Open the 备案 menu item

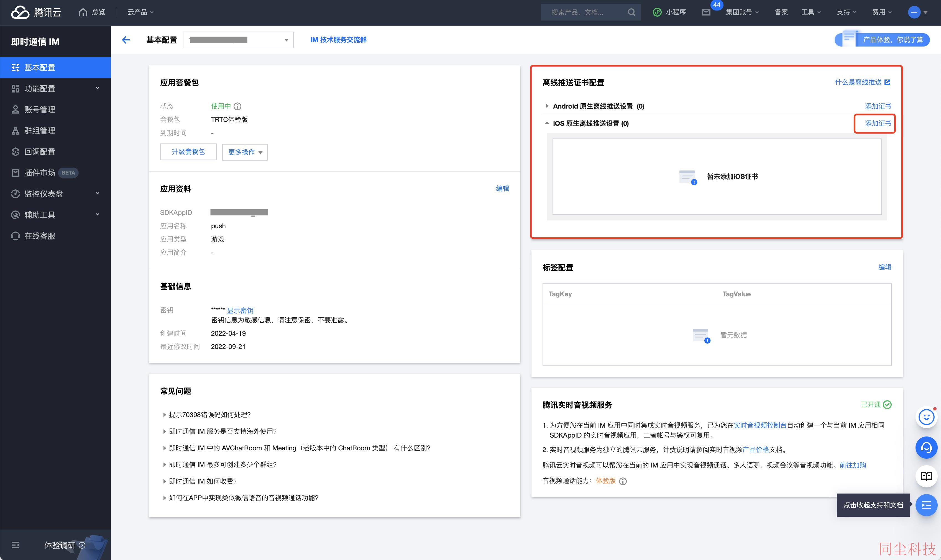click(781, 12)
